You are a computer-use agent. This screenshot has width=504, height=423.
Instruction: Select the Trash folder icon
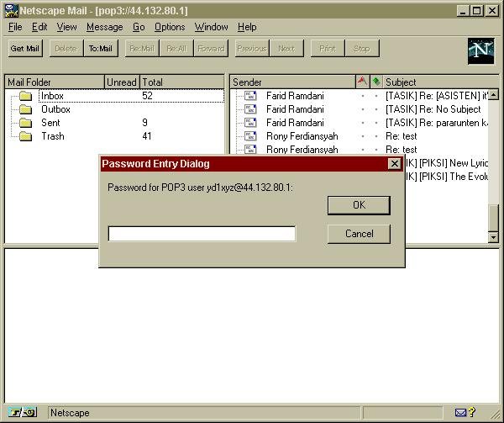[25, 136]
